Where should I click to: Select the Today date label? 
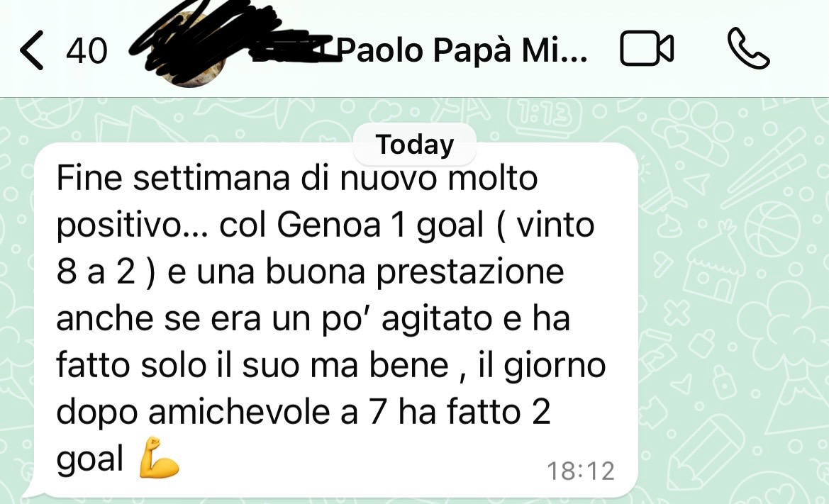[x=414, y=144]
